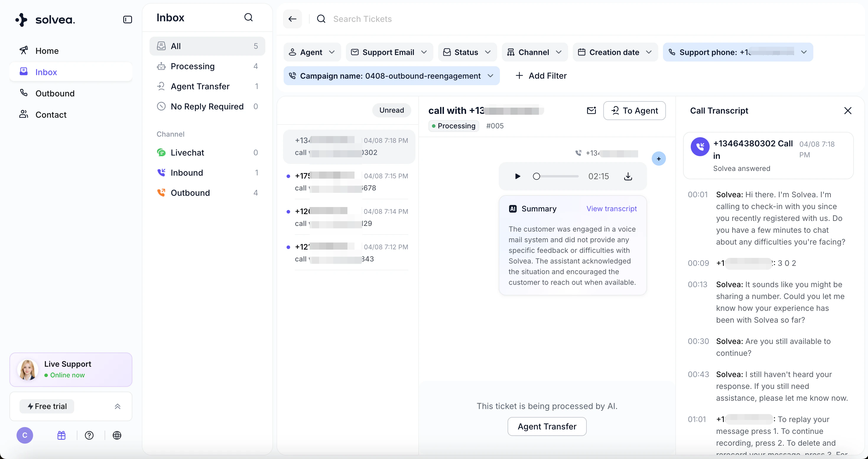The image size is (868, 459).
Task: Play the call recording
Action: click(518, 176)
